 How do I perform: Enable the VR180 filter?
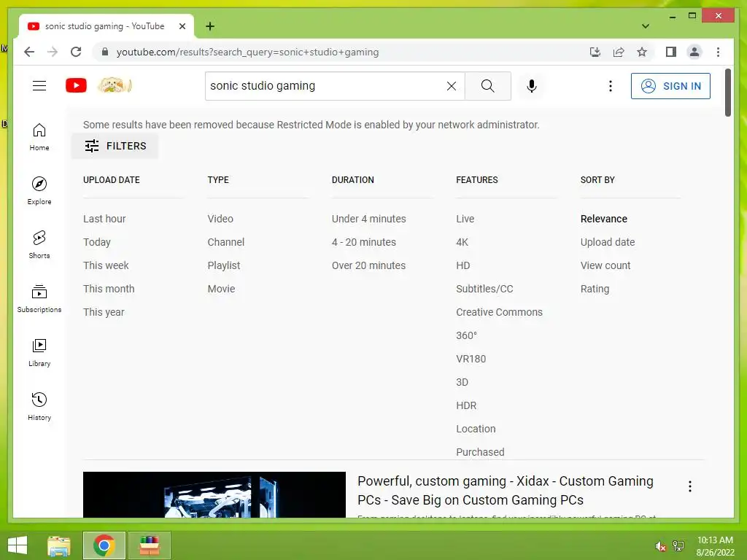point(471,359)
